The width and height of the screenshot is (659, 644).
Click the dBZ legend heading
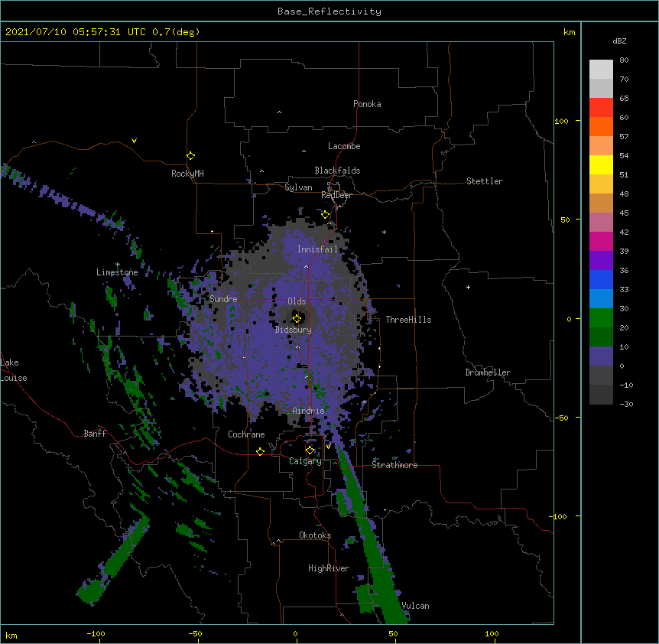coord(619,41)
